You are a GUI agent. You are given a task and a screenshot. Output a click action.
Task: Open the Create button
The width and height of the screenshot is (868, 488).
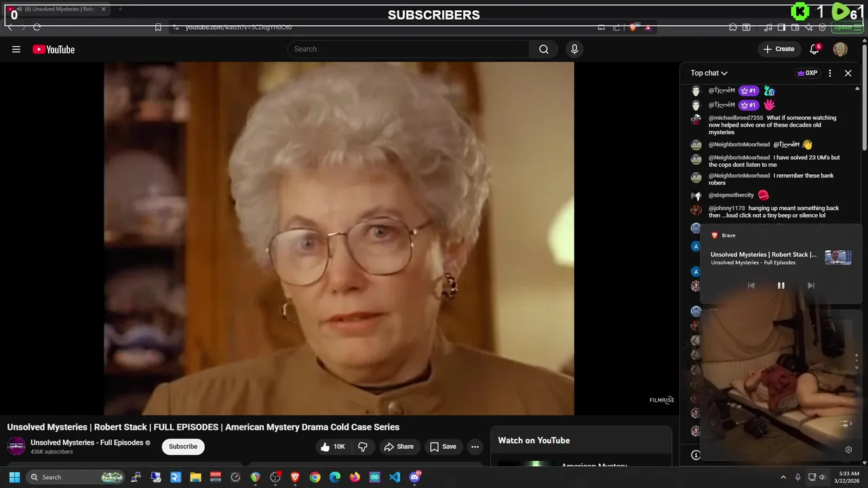[778, 49]
